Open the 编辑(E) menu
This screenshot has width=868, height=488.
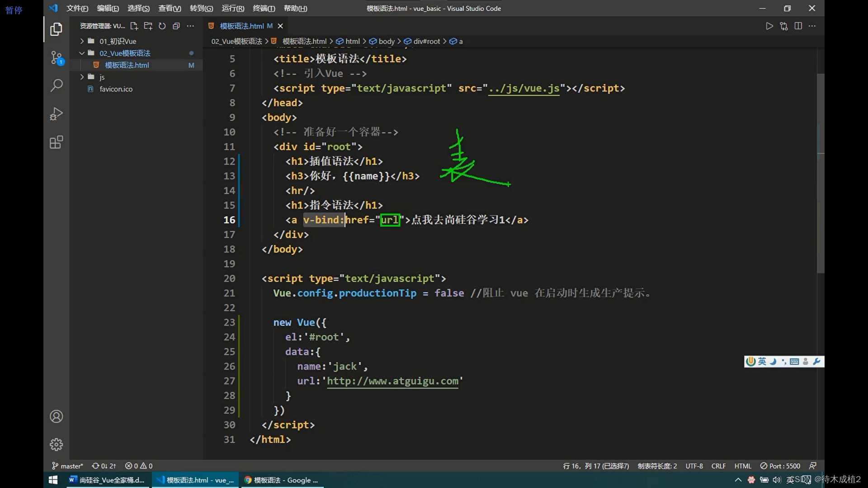(x=108, y=8)
